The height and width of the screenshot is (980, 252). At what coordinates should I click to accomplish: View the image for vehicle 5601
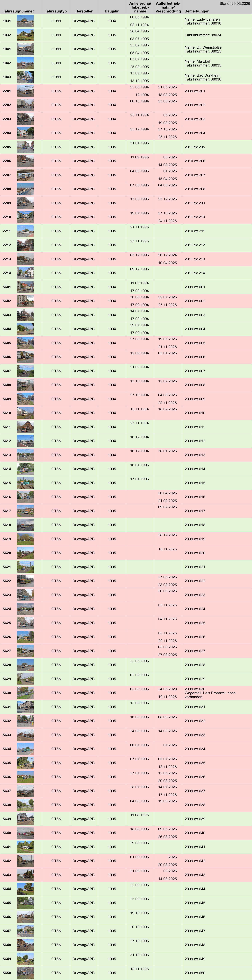tap(25, 287)
